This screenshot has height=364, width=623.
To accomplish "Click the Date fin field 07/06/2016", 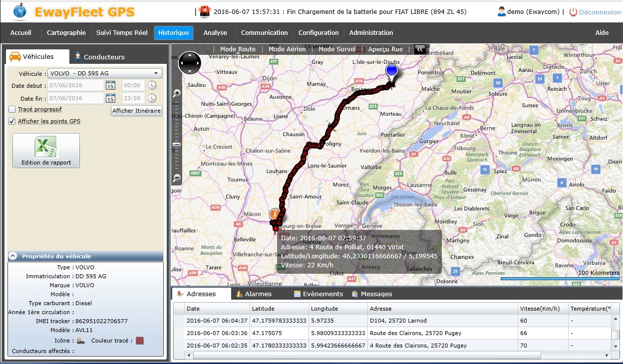I will (x=76, y=98).
